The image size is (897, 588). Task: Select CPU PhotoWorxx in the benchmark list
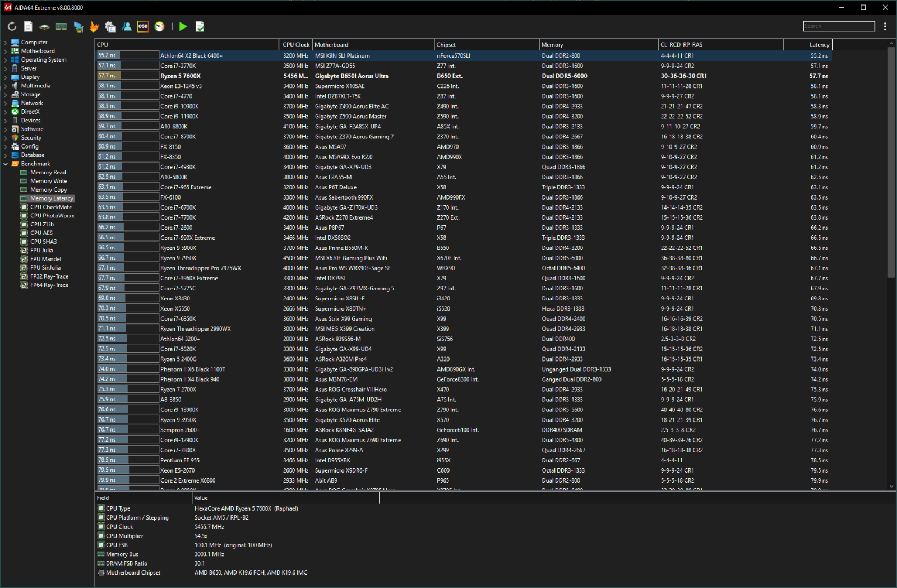52,216
